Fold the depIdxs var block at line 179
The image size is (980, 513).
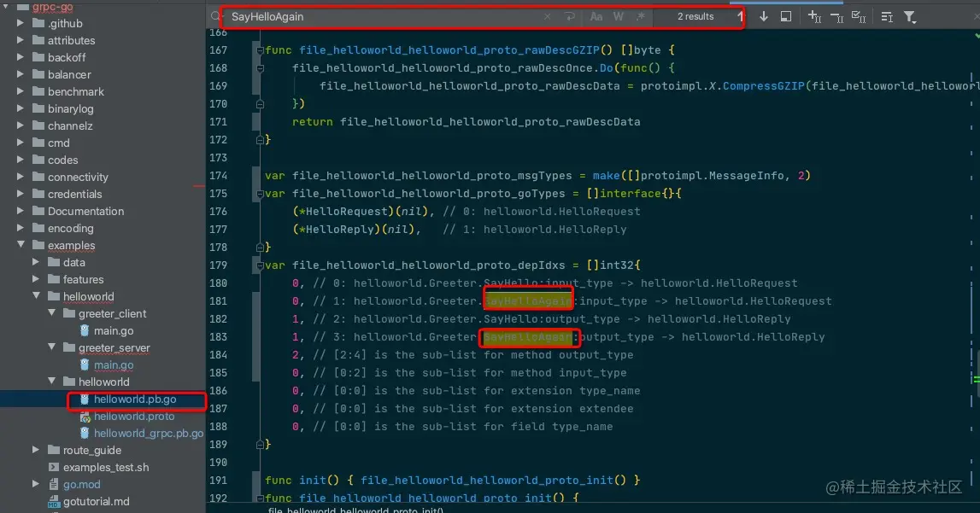(260, 265)
